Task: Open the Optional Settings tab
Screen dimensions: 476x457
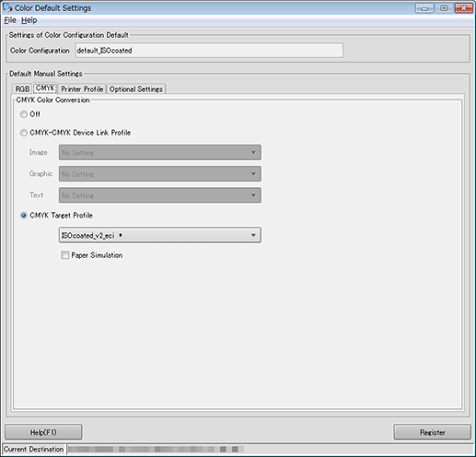Action: point(136,89)
